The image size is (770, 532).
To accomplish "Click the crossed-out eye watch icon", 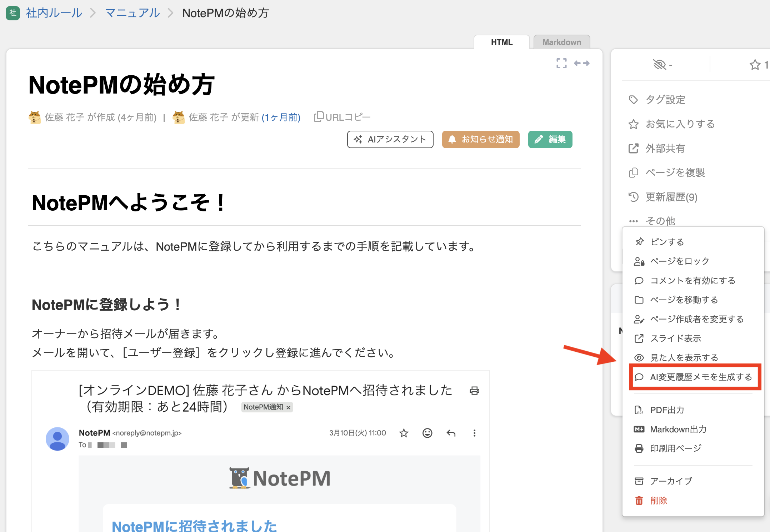I will pos(659,65).
